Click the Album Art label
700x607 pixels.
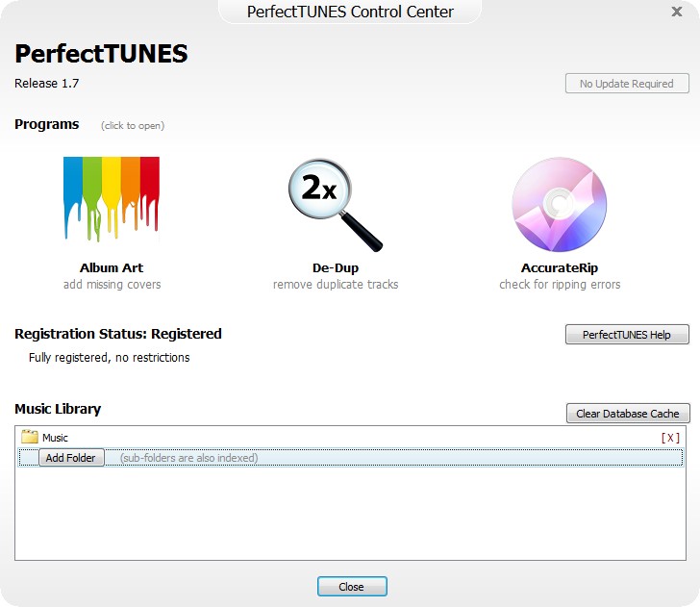coord(112,268)
